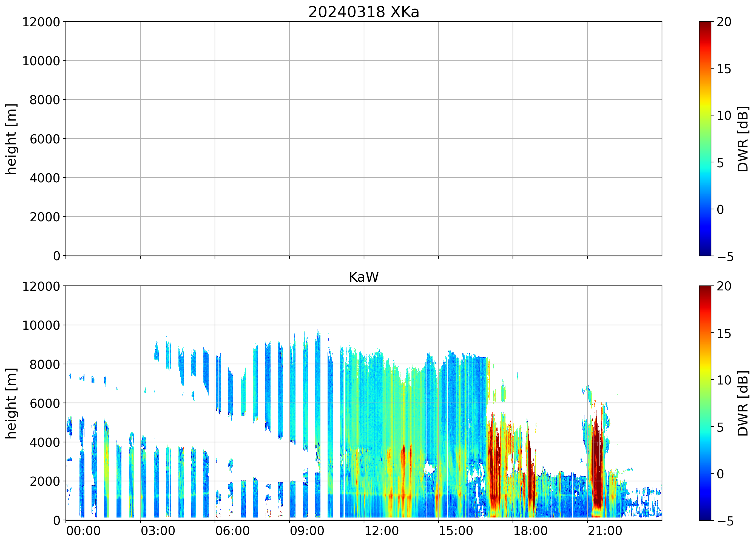Viewport: 756px width, 543px height.
Task: Click the 12:00 time axis label
Action: coord(381,531)
